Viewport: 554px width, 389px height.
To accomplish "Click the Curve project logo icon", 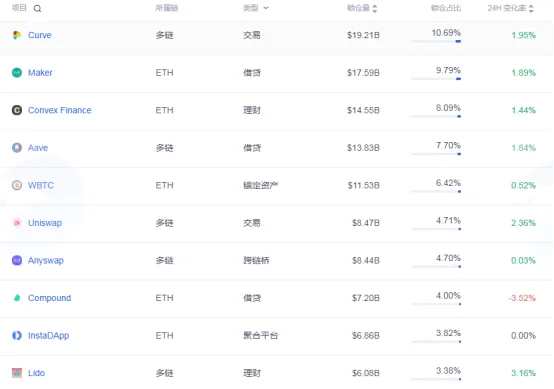I will click(x=17, y=35).
